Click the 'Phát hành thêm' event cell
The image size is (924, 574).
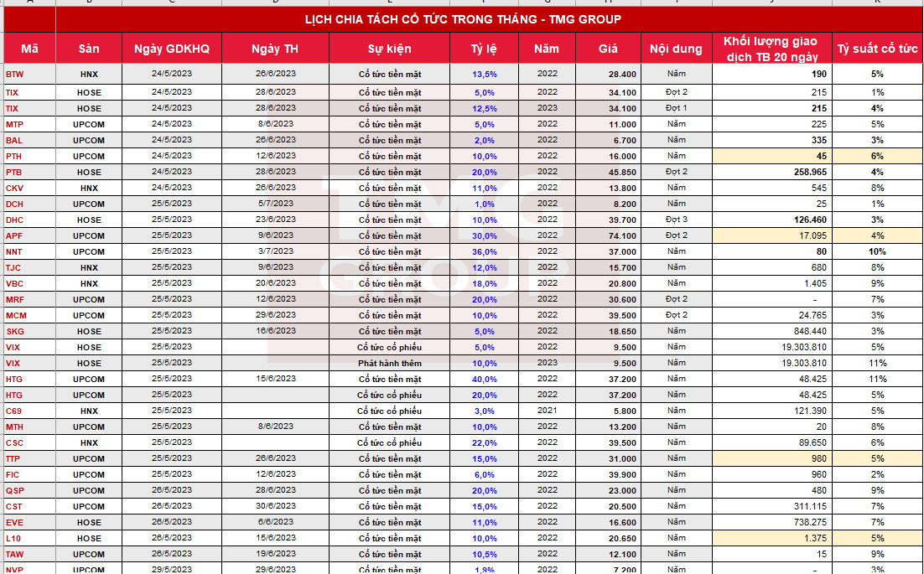[x=389, y=363]
